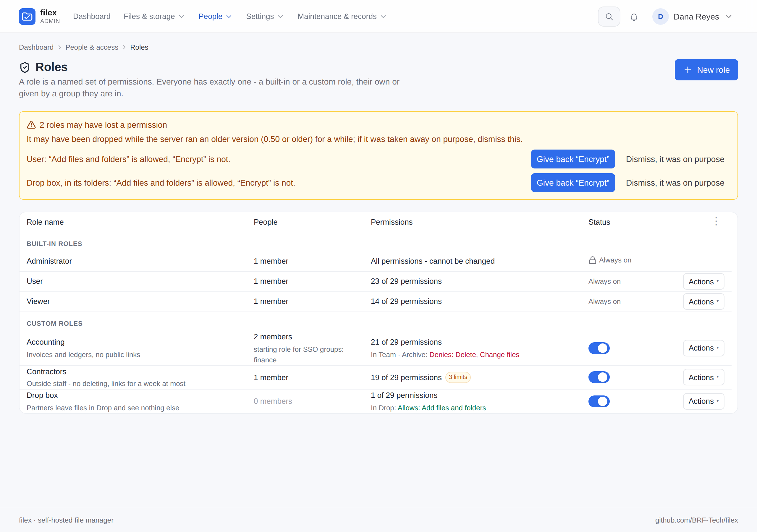Click Dana Reyes avatar circle
This screenshot has height=532, width=757.
click(x=660, y=17)
